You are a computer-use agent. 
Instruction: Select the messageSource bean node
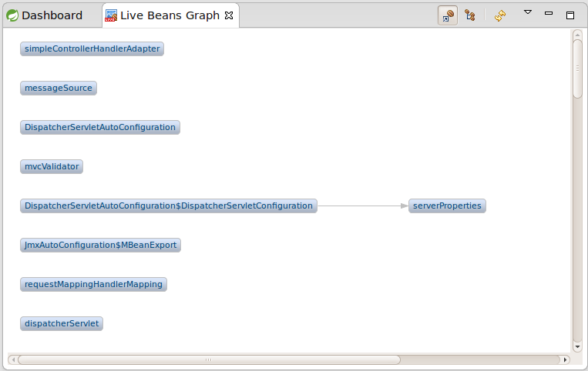pyautogui.click(x=59, y=88)
